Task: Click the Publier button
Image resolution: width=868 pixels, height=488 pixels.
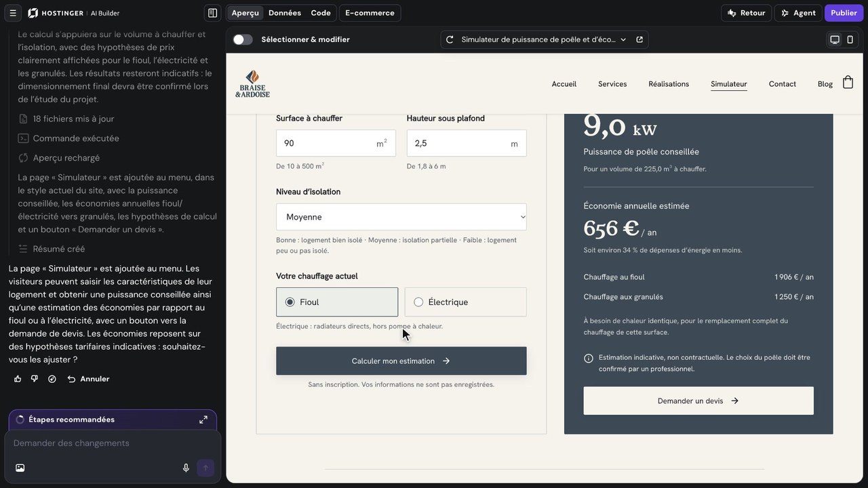Action: click(x=844, y=13)
